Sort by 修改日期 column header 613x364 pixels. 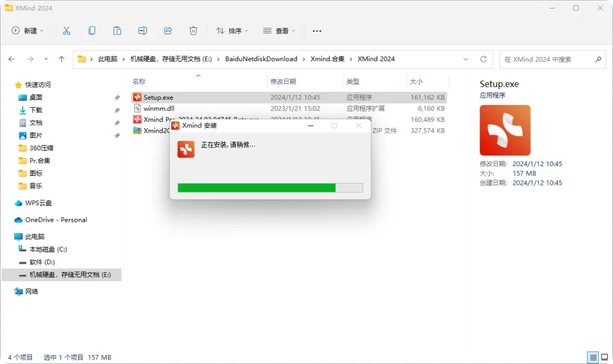[x=283, y=82]
